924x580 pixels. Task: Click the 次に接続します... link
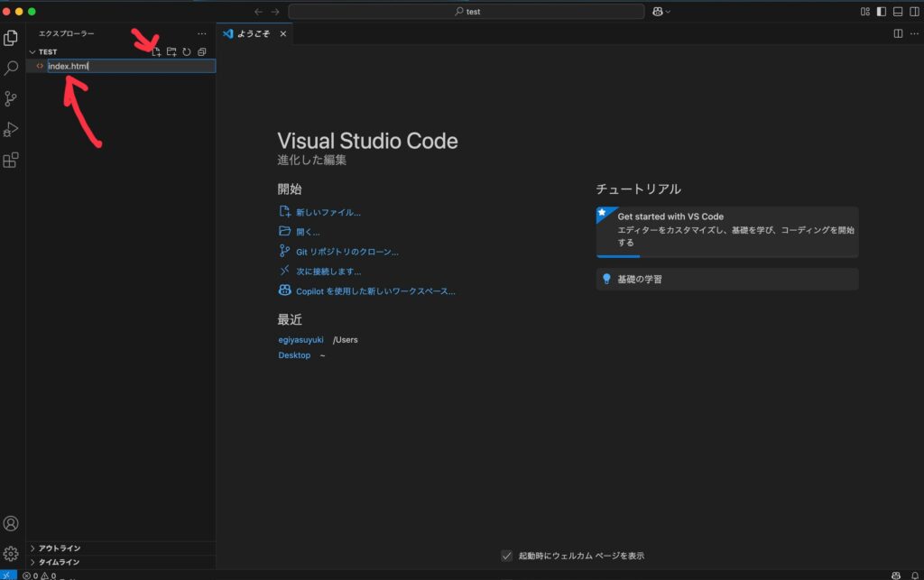328,272
